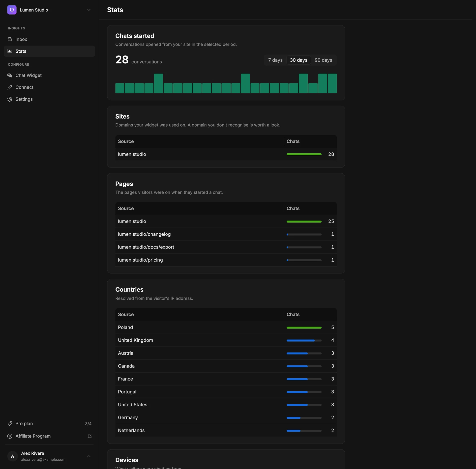The width and height of the screenshot is (476, 469).
Task: Click Alex Rivera's avatar
Action: pos(12,456)
